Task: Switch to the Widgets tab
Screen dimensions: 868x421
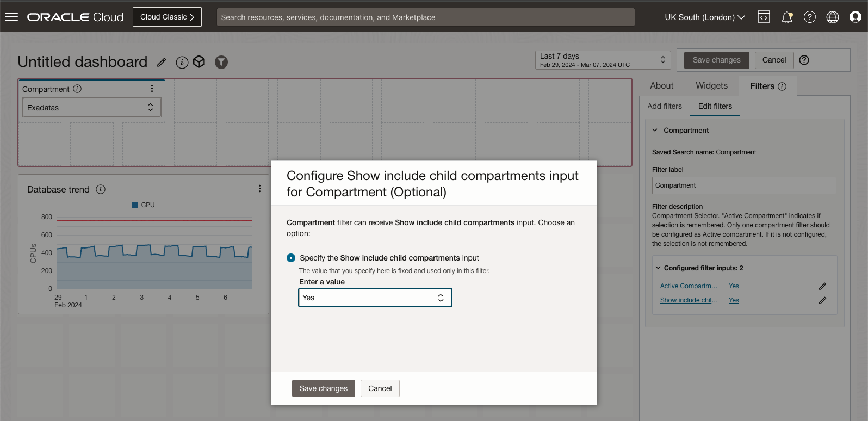Action: coord(711,86)
